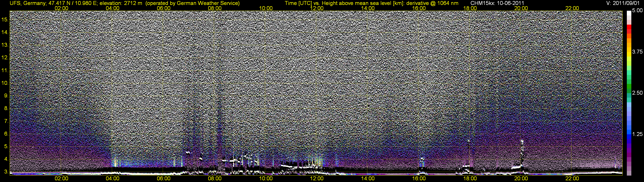644x182 pixels.
Task: Pick the green segment of the color bar
Action: point(629,86)
